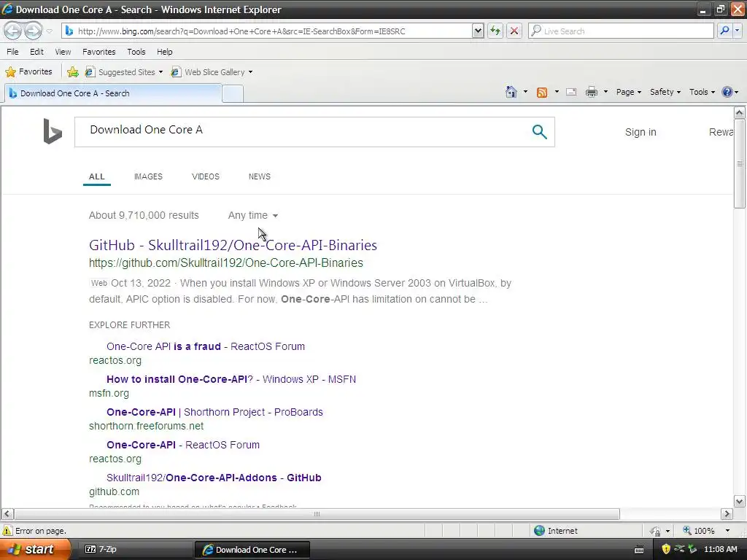Open the Help menu

[165, 52]
